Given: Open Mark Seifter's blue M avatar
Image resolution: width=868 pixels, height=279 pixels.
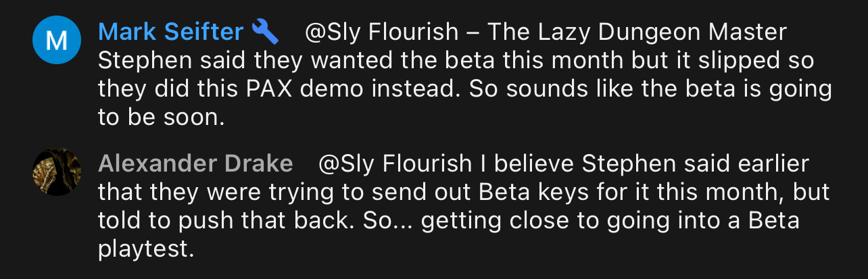Looking at the screenshot, I should tap(57, 40).
